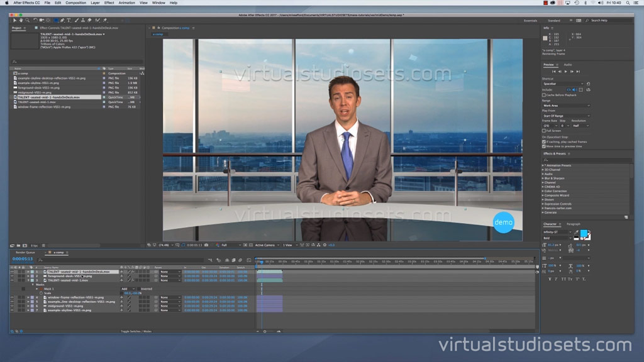Select the Zoom magnifier tool

tap(28, 20)
